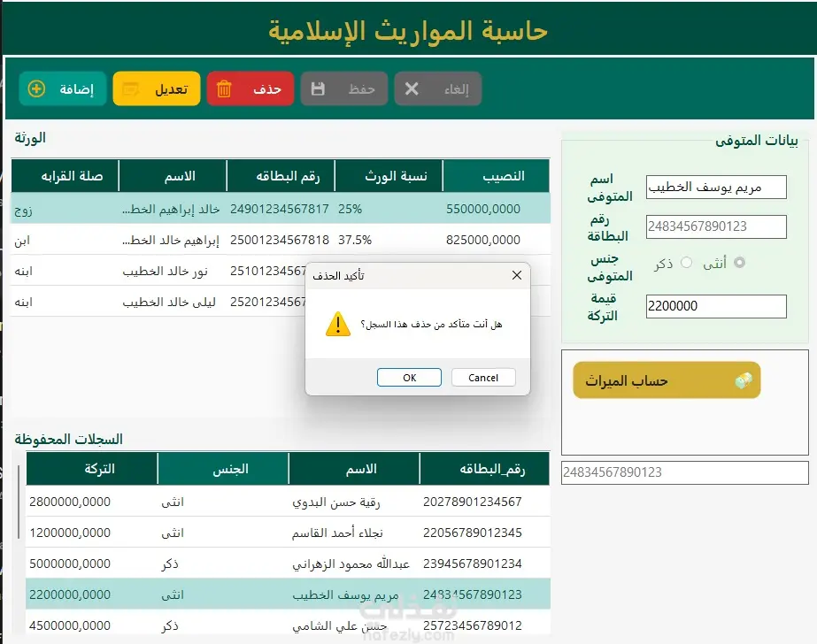Click ID cell 25001234567818
Screen dimensions: 817x644
point(280,240)
